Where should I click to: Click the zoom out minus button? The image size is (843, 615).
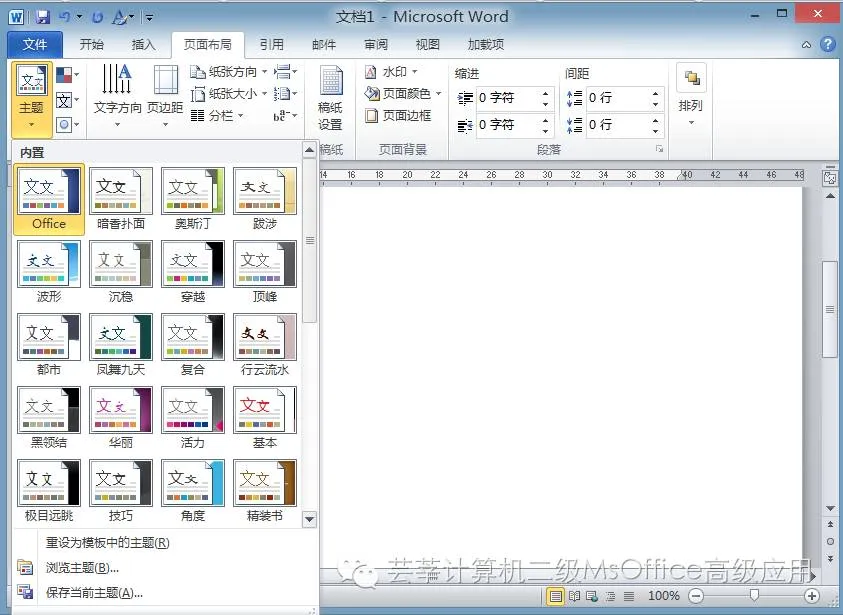696,596
